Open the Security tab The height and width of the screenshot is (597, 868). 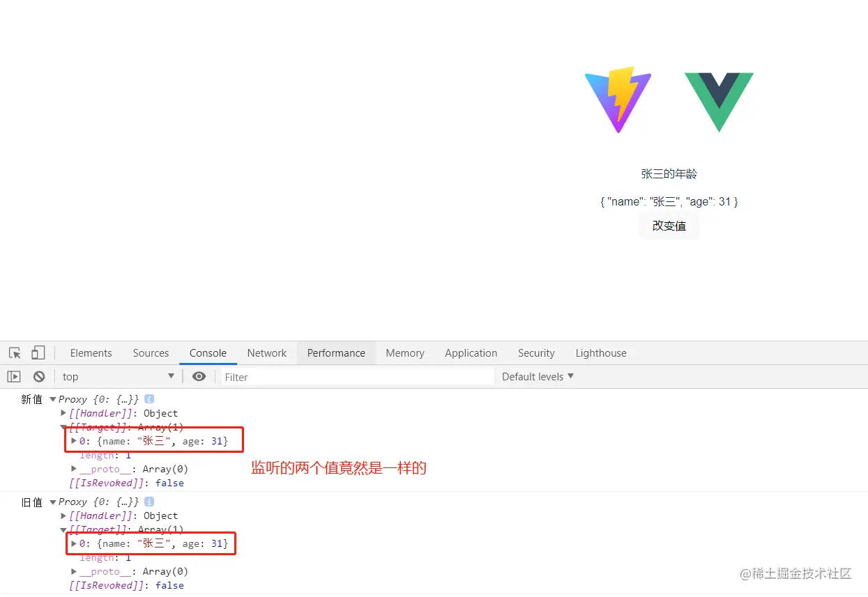click(536, 353)
